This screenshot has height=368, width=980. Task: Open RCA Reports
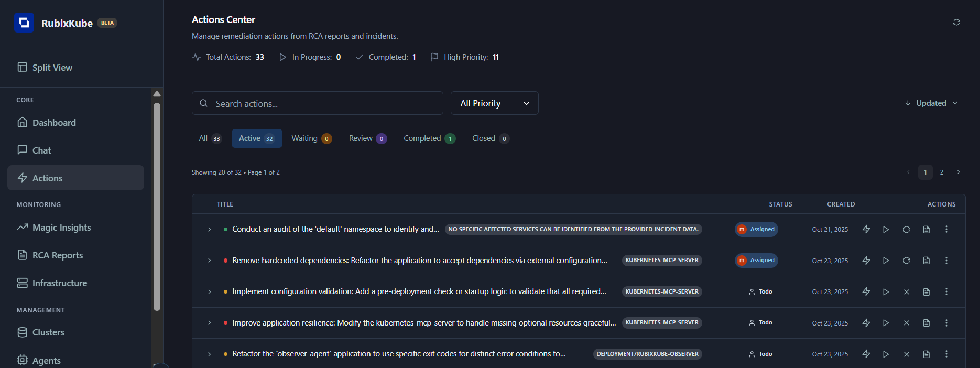click(x=76, y=255)
